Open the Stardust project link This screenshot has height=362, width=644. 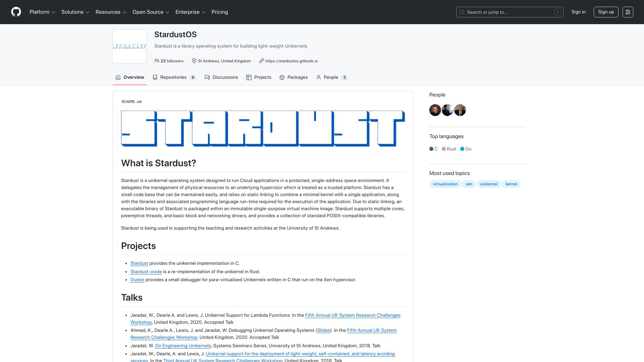[x=139, y=263]
